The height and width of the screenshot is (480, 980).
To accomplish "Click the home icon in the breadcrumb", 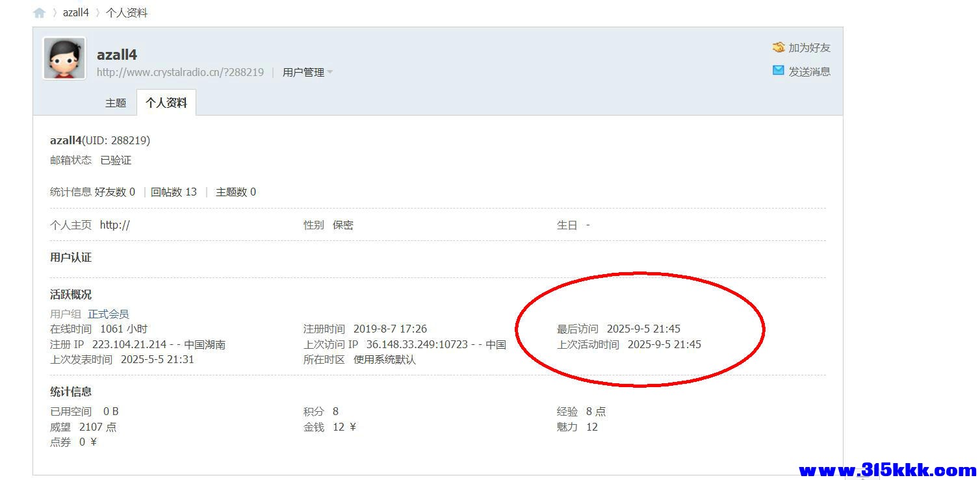I will (x=40, y=13).
